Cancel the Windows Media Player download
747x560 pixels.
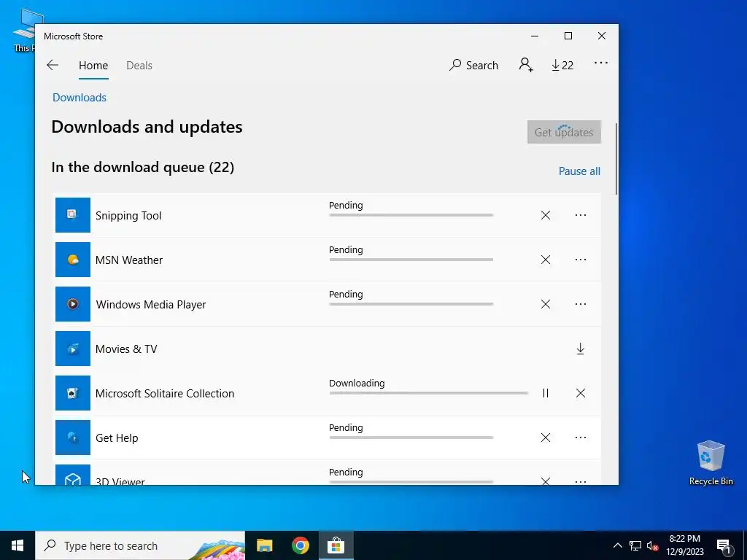(546, 304)
